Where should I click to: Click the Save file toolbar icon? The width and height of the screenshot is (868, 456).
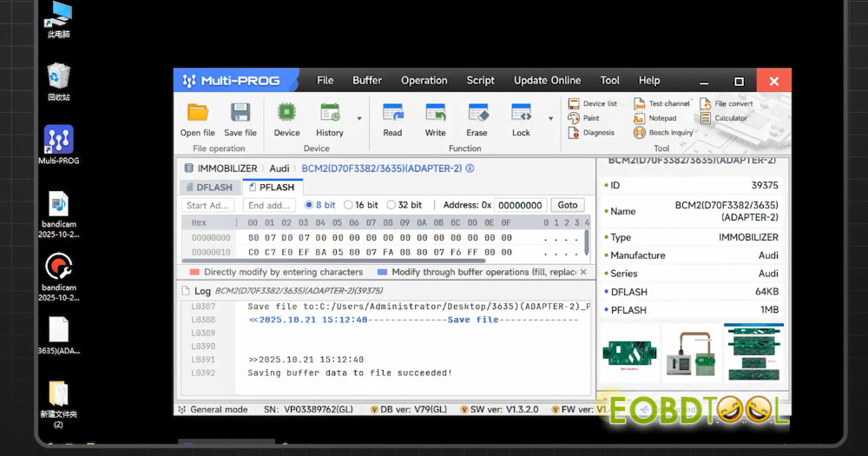pos(240,113)
